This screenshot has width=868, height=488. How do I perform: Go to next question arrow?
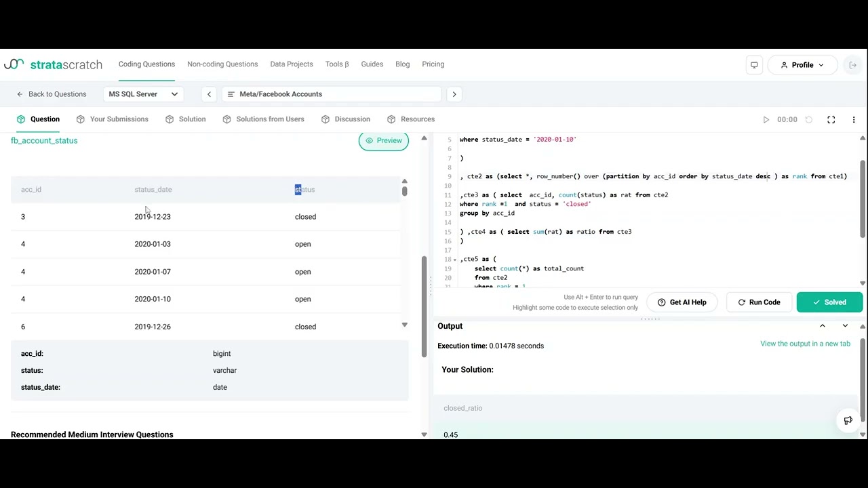click(454, 94)
